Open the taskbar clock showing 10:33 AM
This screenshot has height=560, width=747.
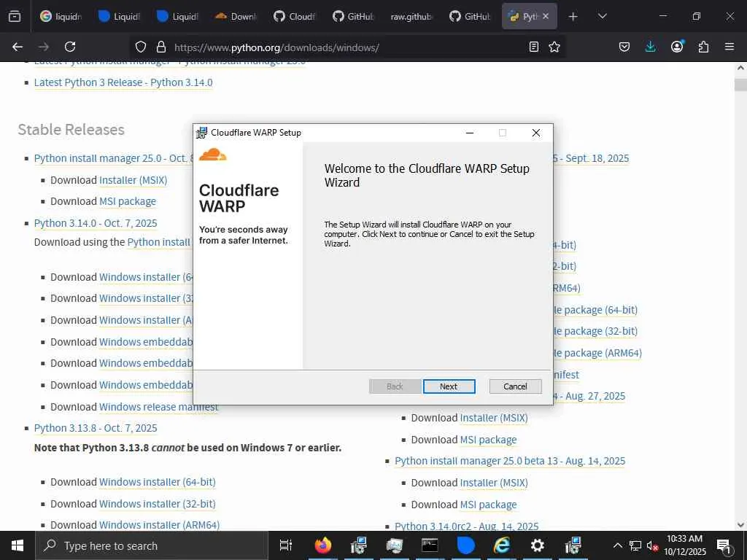[684, 545]
